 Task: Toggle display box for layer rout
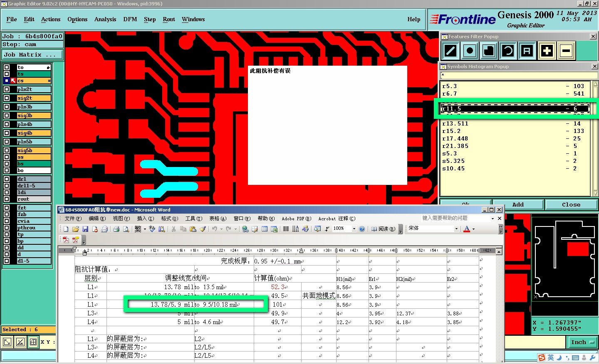pyautogui.click(x=7, y=199)
